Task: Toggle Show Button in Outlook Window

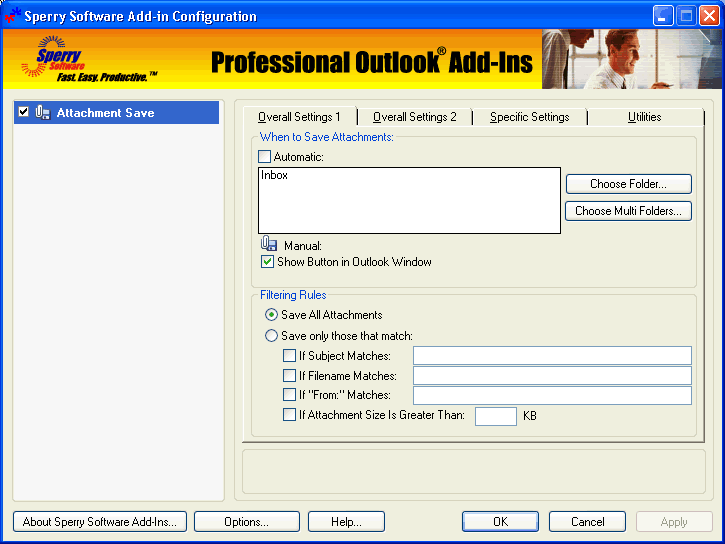Action: coord(267,262)
